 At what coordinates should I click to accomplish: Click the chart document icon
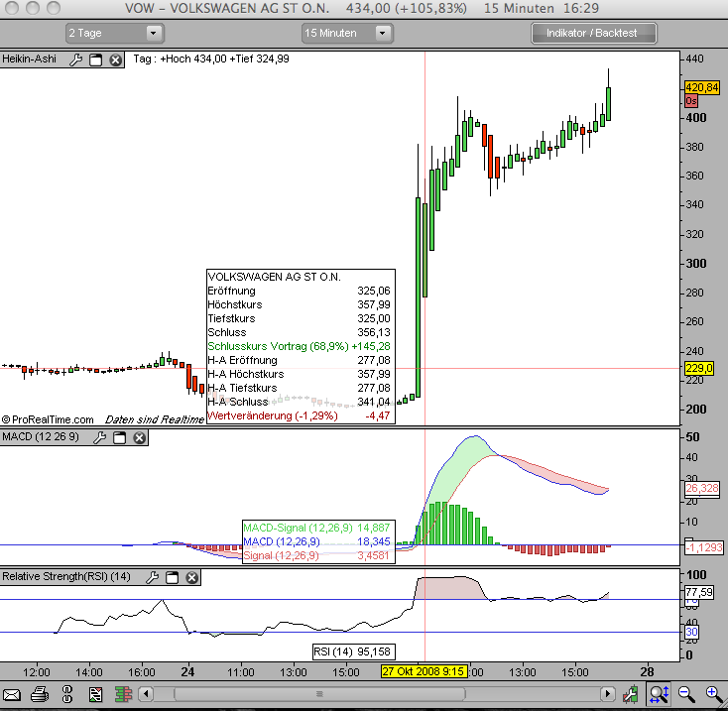tap(95, 695)
